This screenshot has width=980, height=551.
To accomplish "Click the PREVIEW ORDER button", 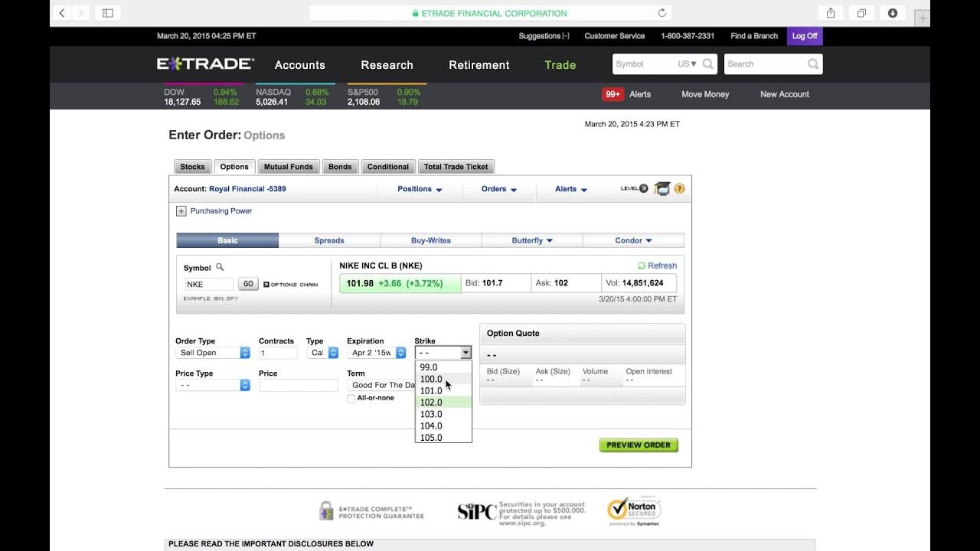I will coord(639,445).
